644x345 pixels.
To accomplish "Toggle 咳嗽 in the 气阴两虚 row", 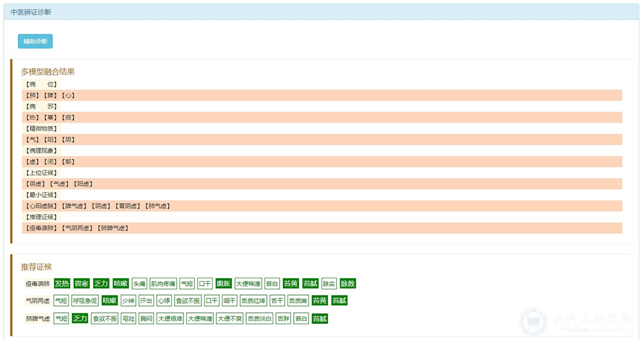I will pos(110,301).
